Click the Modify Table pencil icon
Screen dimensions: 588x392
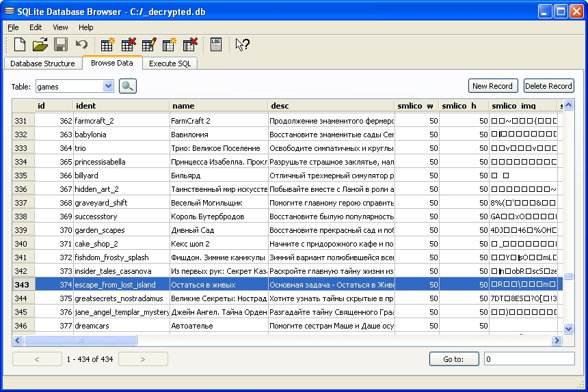pos(148,44)
